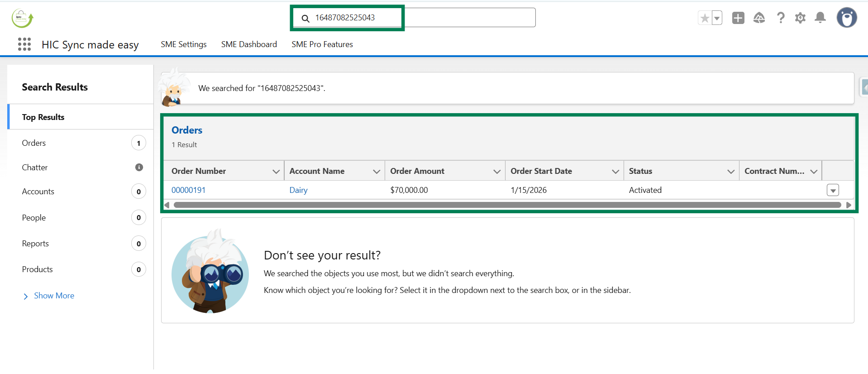Filter results by Chatter

81,168
